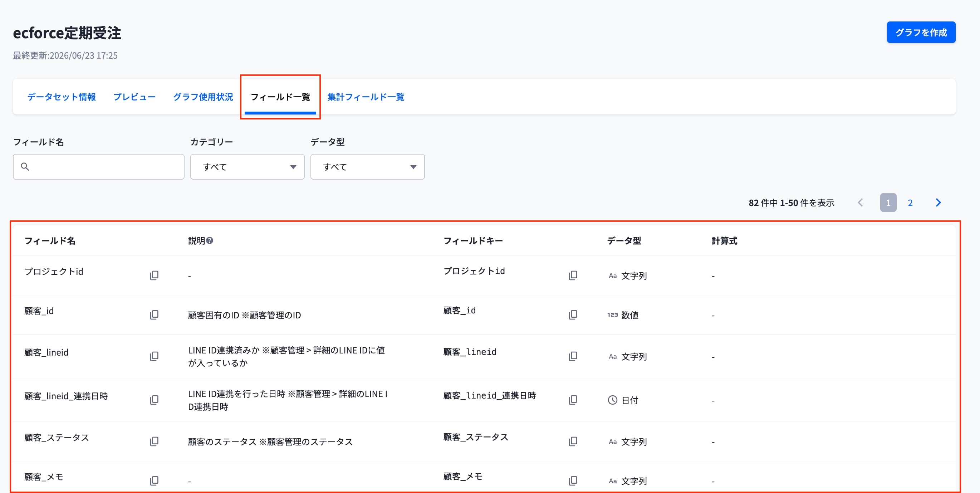Click the グラフを作成 button
This screenshot has height=493, width=980.
click(921, 32)
